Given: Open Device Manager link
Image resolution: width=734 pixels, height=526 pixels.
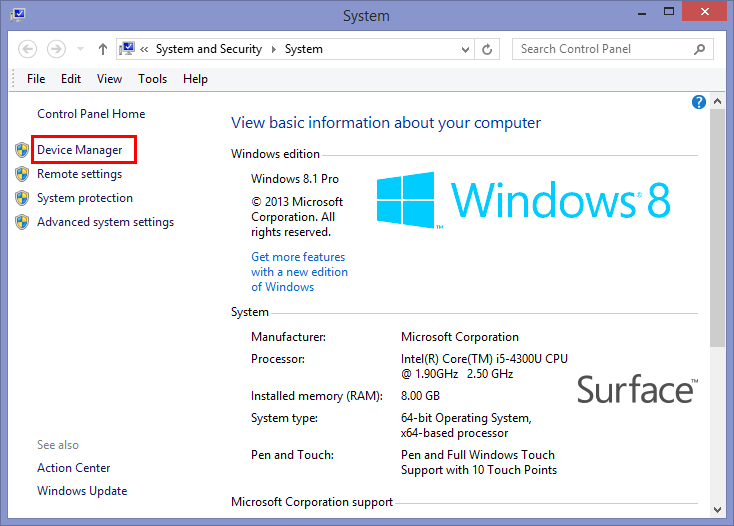Looking at the screenshot, I should (80, 150).
